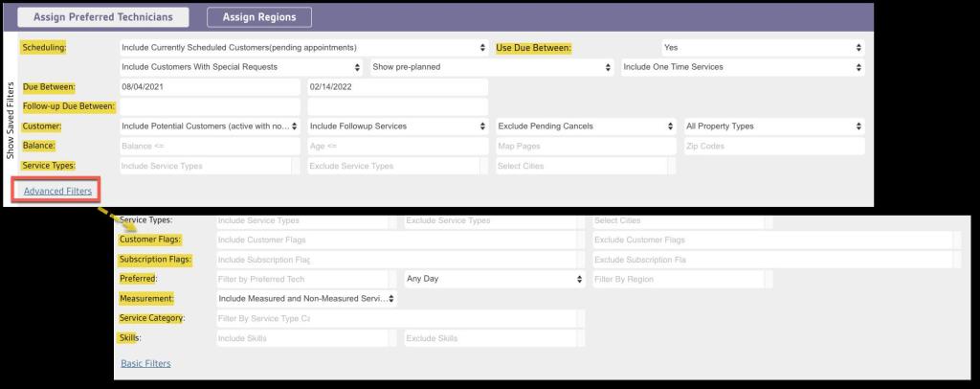
Task: Open Include Customers With Special Requests dropdown
Action: [x=241, y=67]
